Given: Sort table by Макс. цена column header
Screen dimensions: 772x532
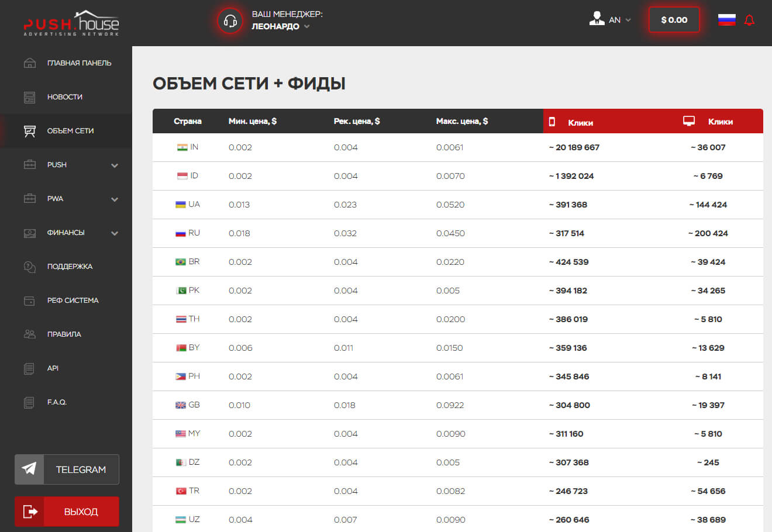Looking at the screenshot, I should click(x=461, y=121).
